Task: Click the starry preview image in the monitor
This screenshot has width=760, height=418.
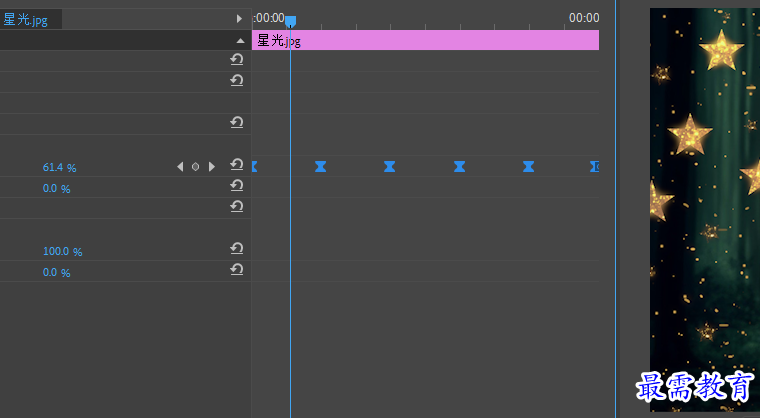Action: 705,209
